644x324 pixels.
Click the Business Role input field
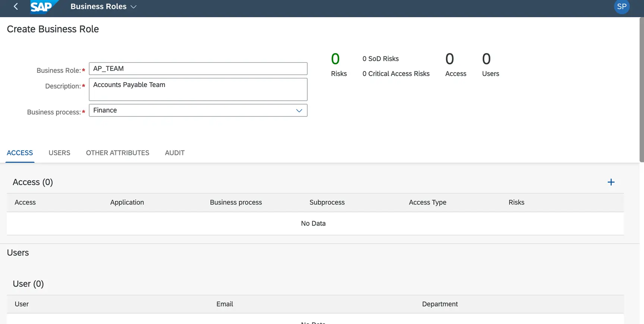tap(198, 69)
